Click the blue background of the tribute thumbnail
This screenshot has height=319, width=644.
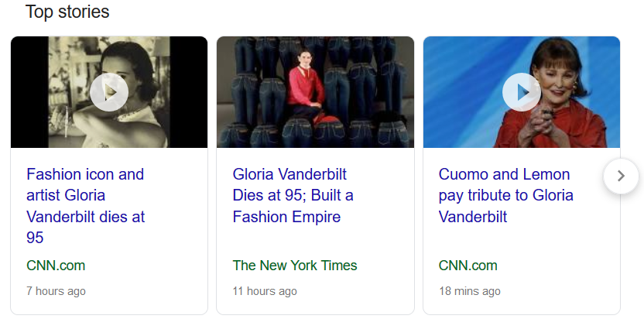(457, 70)
